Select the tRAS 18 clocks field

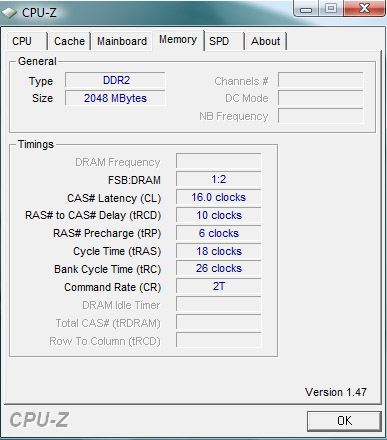(x=219, y=251)
